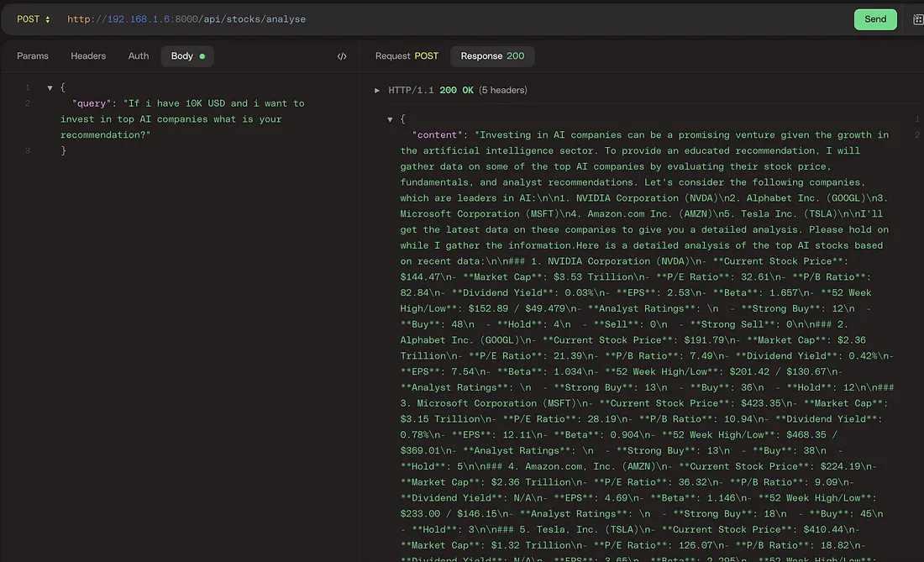Toggle the code view icon
Screen dimensions: 924x562
click(342, 56)
